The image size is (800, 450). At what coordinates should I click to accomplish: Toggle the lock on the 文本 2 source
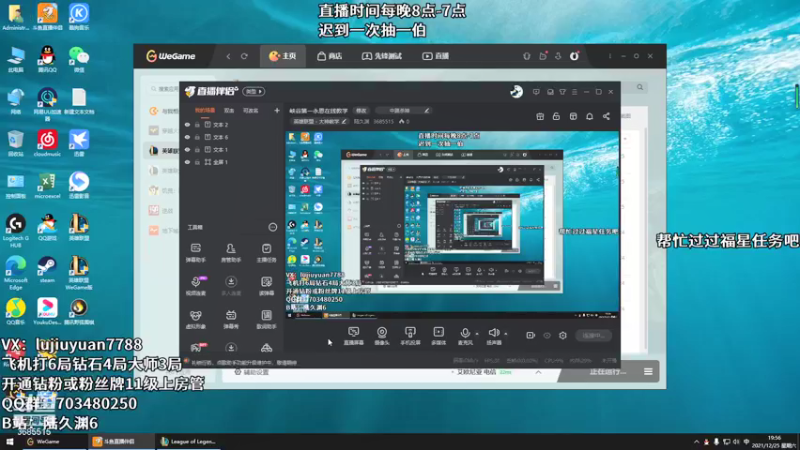click(x=197, y=124)
